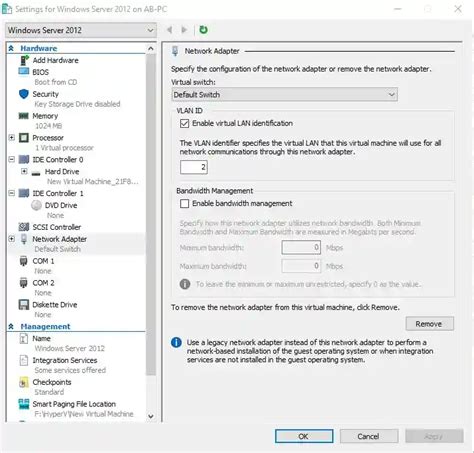Uncheck Enable virtual LAN identification
The width and height of the screenshot is (474, 453).
(184, 123)
